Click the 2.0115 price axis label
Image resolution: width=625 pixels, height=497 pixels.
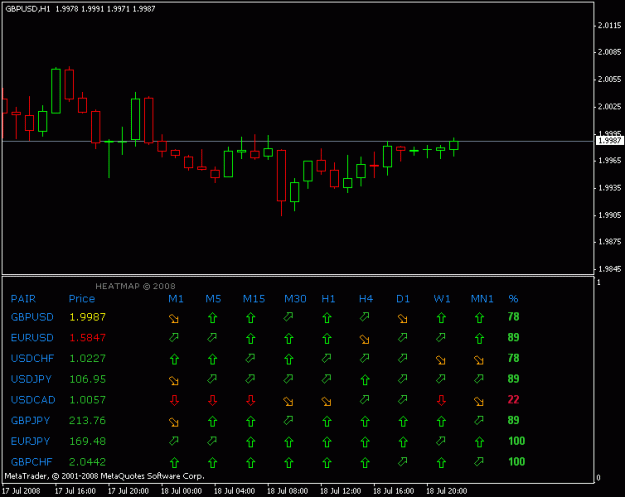pyautogui.click(x=609, y=26)
